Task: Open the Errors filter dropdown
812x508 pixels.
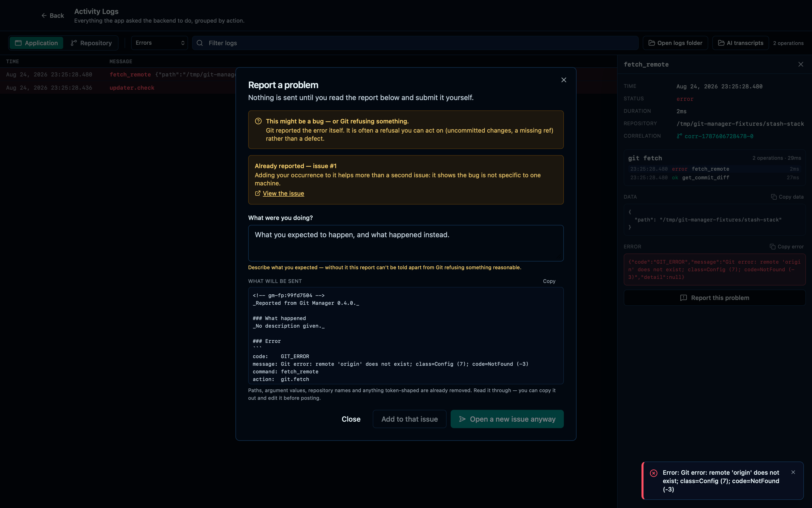Action: point(159,43)
